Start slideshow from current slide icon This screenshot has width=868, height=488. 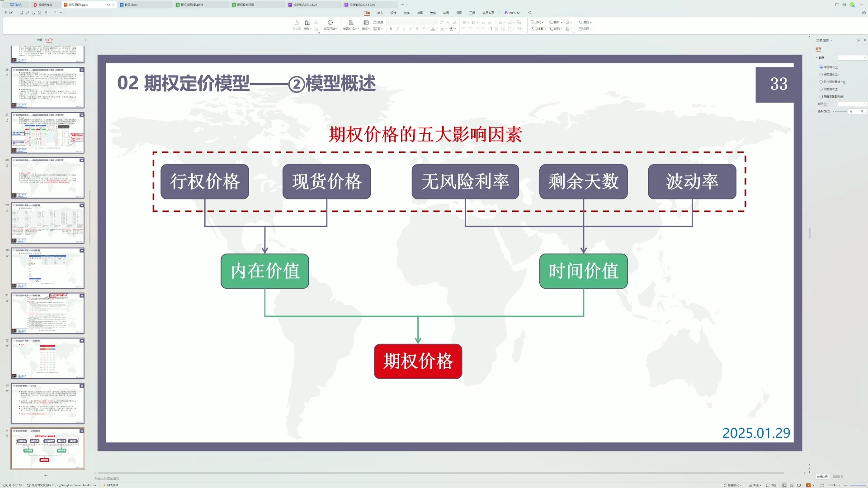point(330,23)
